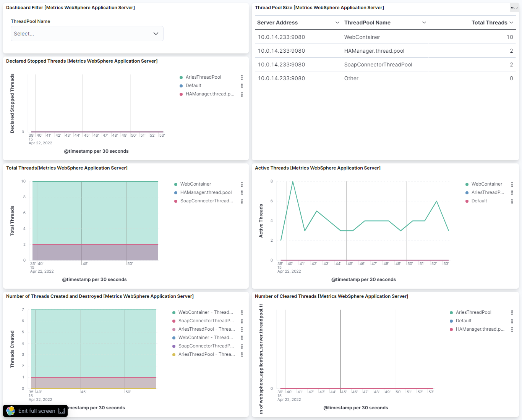The image size is (522, 420).
Task: Open actions menu for WebContainer in Active Threads legend
Action: click(x=512, y=184)
